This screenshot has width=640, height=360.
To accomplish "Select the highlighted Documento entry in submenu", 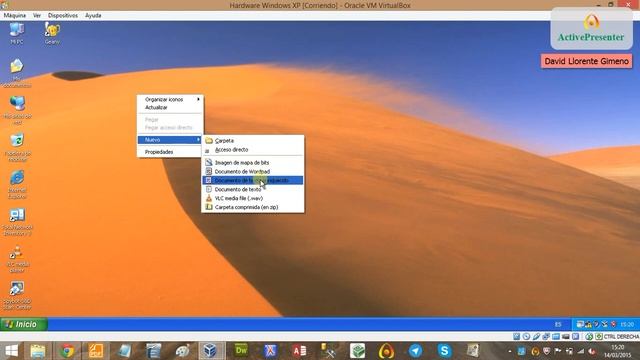I will pyautogui.click(x=253, y=180).
